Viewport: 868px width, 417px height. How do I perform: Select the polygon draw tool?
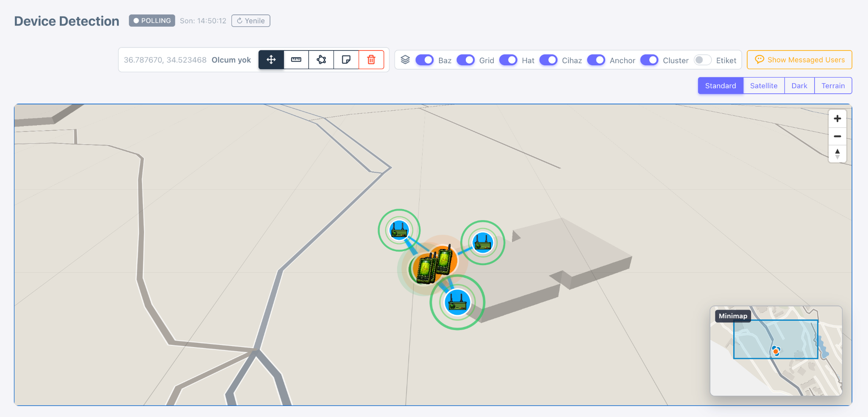[321, 60]
